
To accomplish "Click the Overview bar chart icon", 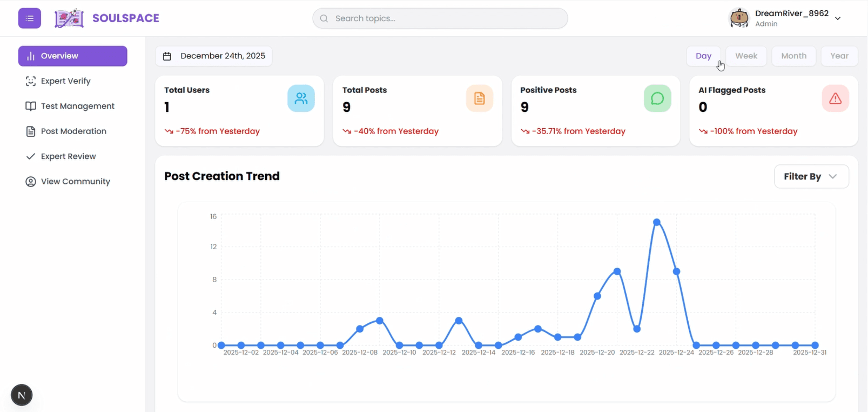I will 31,56.
